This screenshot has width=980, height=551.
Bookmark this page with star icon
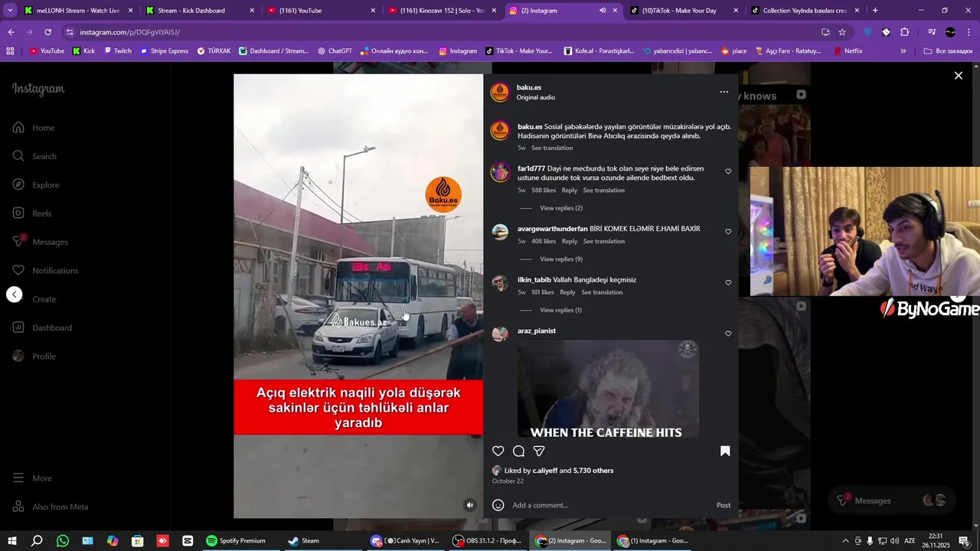[842, 32]
